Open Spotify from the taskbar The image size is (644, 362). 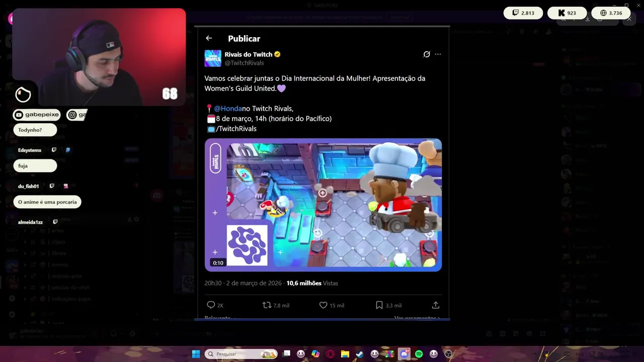419,354
